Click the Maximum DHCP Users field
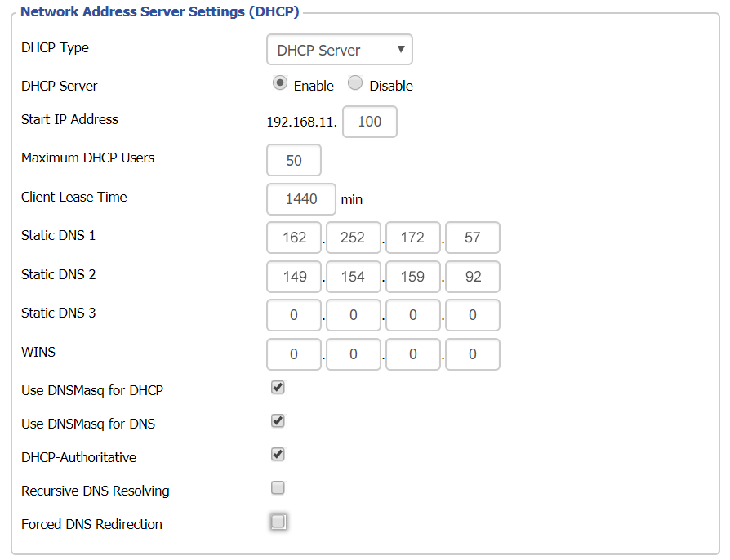The image size is (730, 560). (x=293, y=160)
